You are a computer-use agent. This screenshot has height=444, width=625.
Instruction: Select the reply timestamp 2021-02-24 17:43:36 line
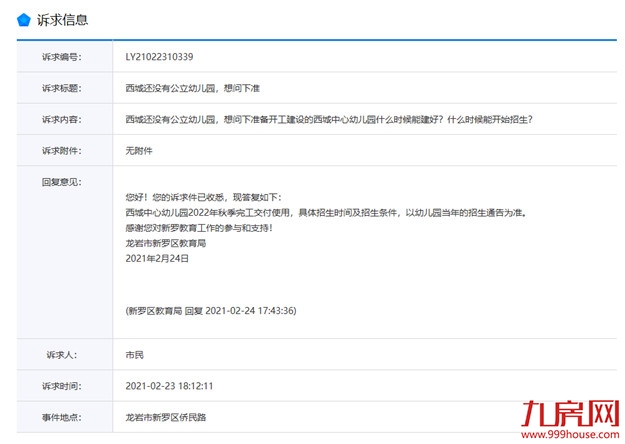(x=211, y=311)
